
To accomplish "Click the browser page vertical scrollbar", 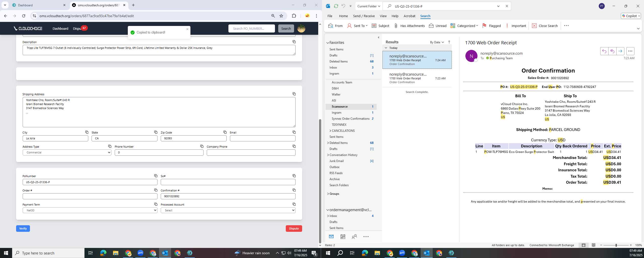I will (x=320, y=181).
